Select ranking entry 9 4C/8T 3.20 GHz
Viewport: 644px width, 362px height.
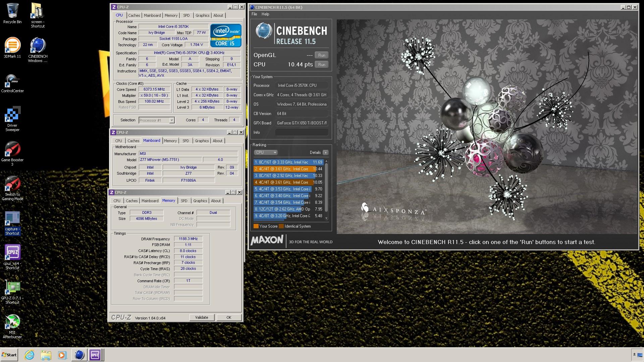(288, 216)
